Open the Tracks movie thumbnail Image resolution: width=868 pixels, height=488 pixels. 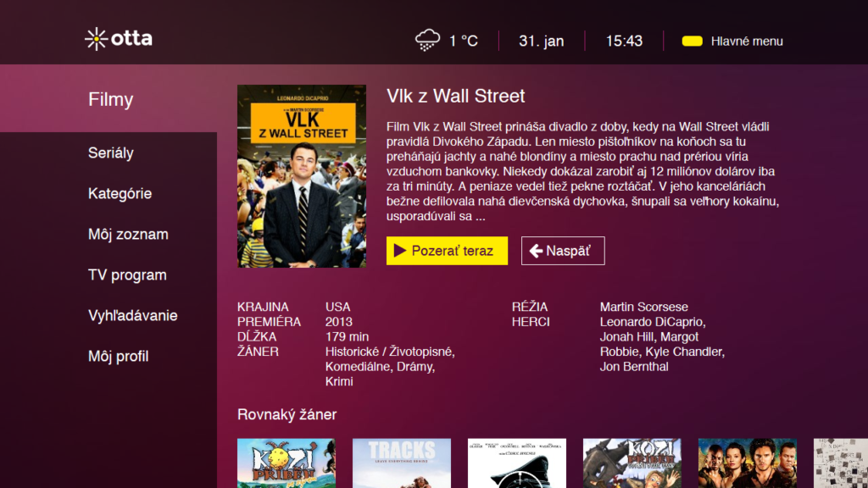coord(401,463)
